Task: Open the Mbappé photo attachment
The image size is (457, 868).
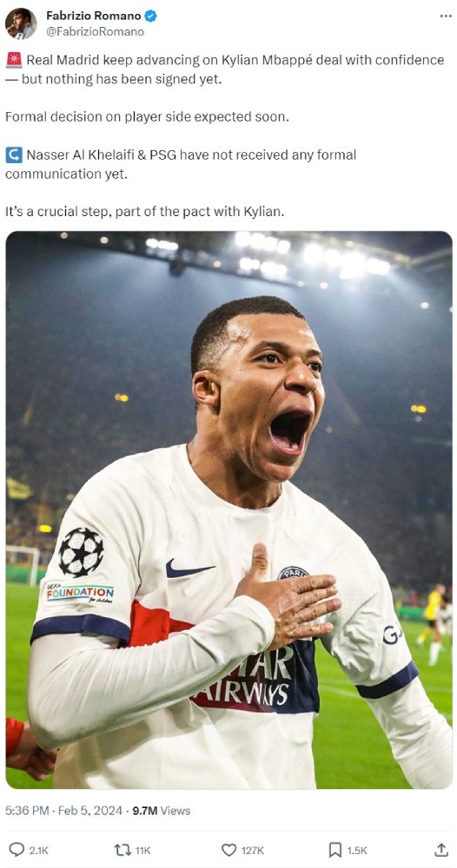Action: pyautogui.click(x=228, y=510)
